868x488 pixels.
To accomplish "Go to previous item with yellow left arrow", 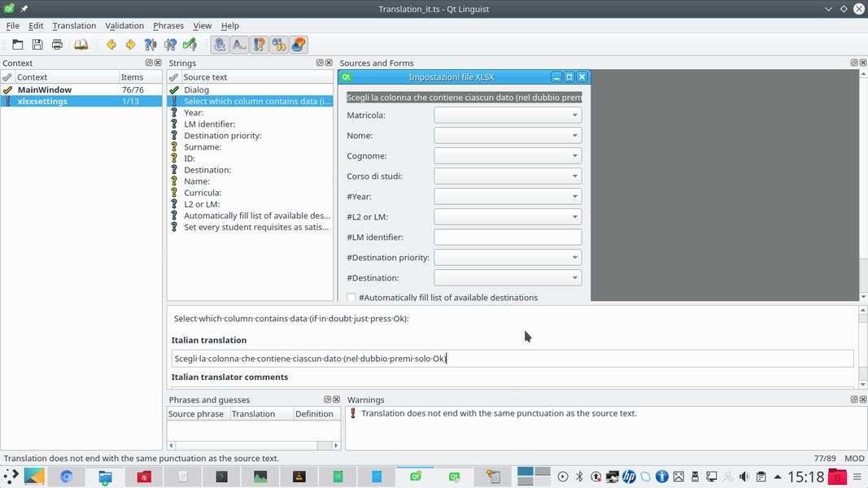I will 111,45.
